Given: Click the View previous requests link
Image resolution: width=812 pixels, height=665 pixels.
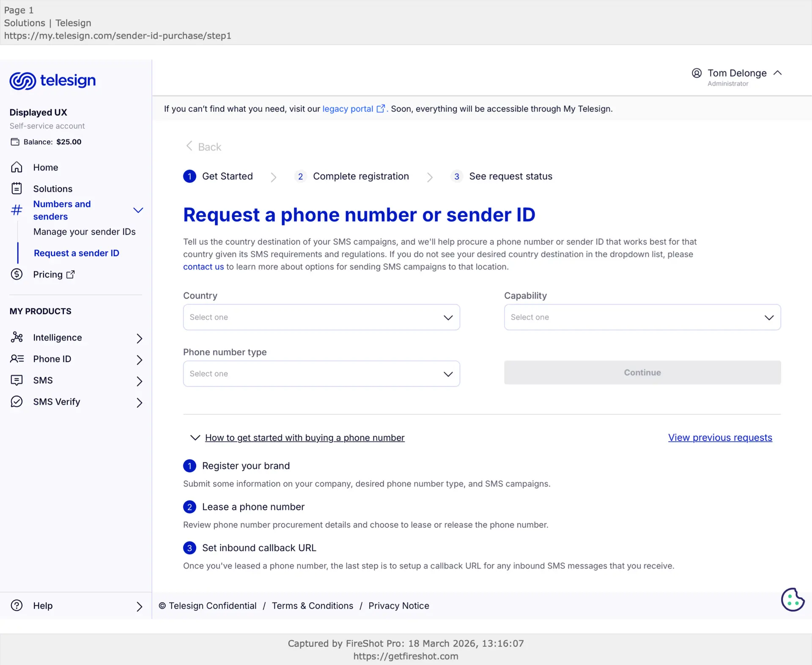Looking at the screenshot, I should [x=720, y=437].
